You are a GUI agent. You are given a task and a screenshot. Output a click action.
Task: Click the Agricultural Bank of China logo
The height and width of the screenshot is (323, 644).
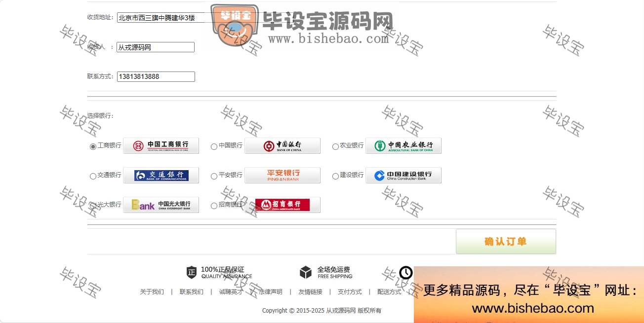click(x=403, y=145)
